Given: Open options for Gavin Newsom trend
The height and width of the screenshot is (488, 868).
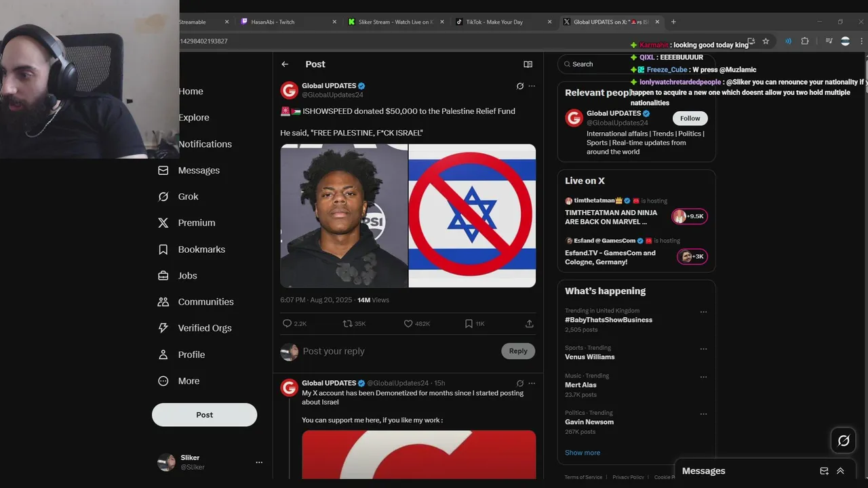Looking at the screenshot, I should click(703, 414).
